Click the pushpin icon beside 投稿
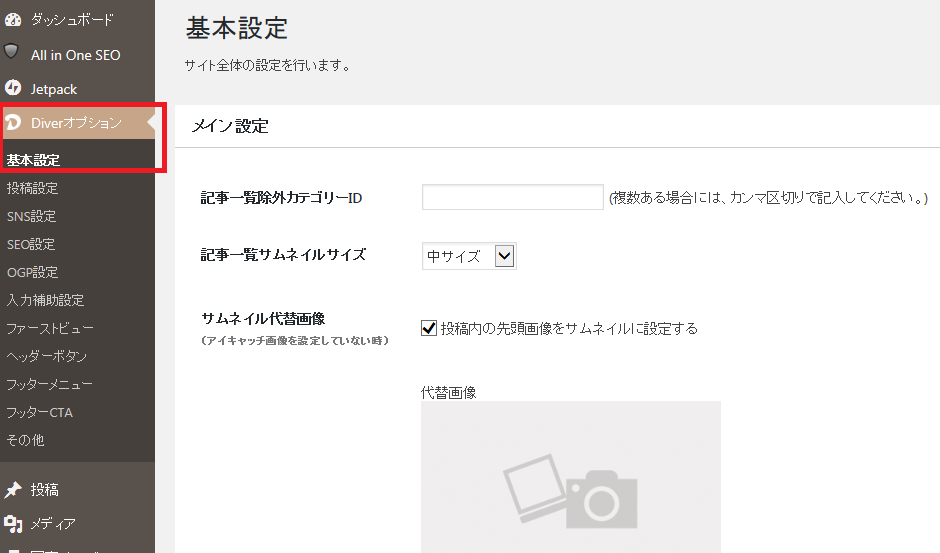The width and height of the screenshot is (940, 553). point(13,490)
